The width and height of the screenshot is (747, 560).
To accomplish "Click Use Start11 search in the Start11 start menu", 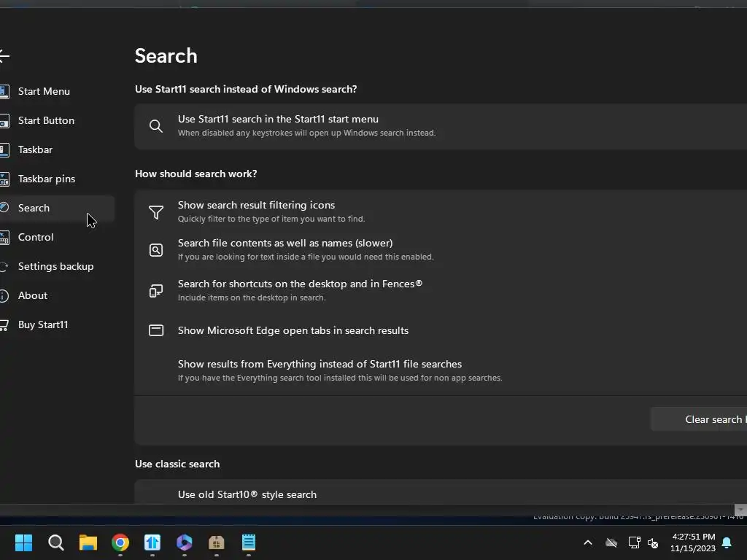I will pos(441,125).
